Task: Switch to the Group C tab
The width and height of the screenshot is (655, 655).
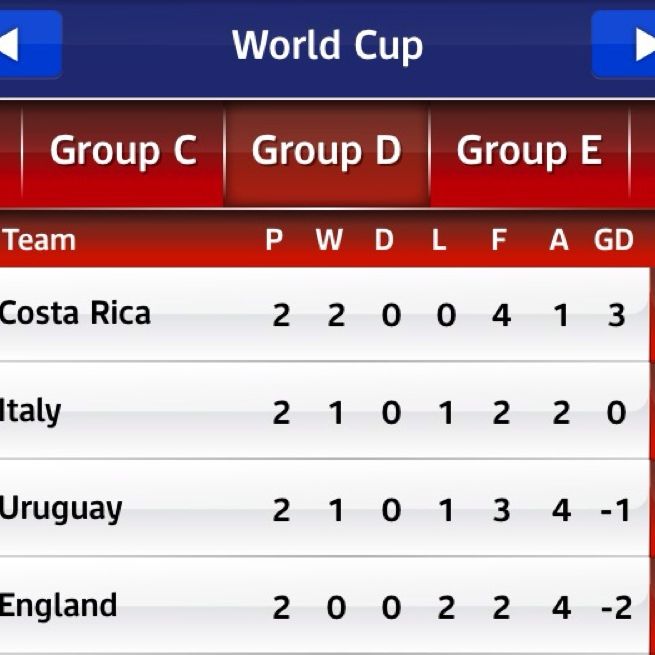Action: coord(123,152)
